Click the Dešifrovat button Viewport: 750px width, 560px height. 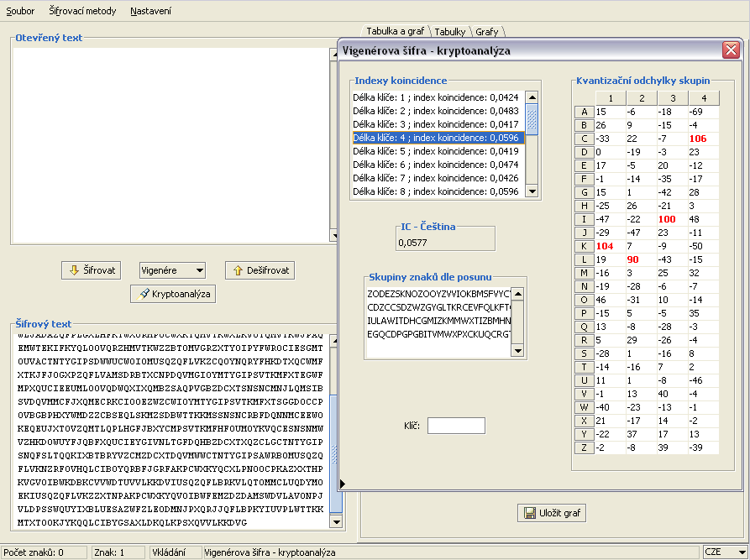point(260,270)
